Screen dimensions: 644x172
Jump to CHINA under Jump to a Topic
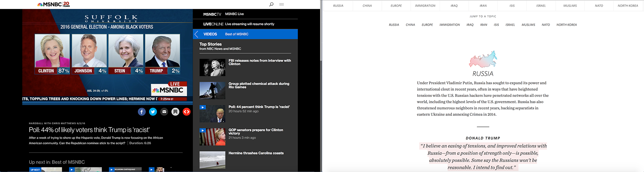(410, 25)
